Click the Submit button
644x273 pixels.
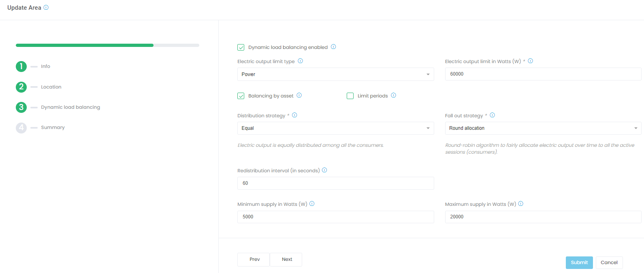[x=579, y=262]
